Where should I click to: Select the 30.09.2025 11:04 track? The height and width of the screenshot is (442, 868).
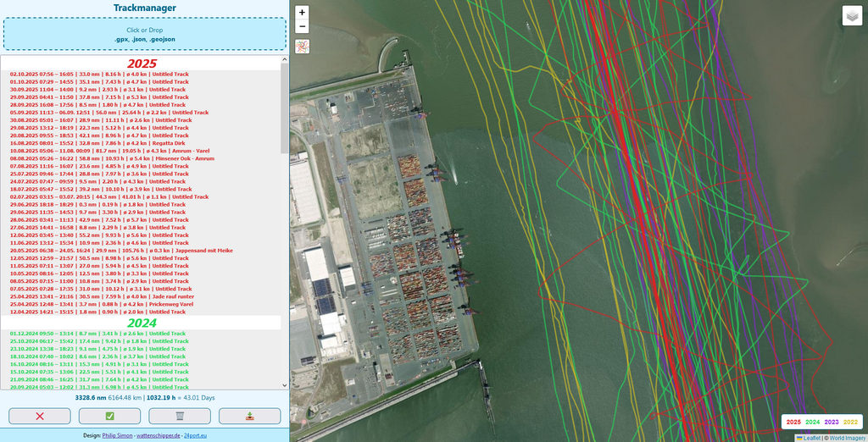(142, 90)
